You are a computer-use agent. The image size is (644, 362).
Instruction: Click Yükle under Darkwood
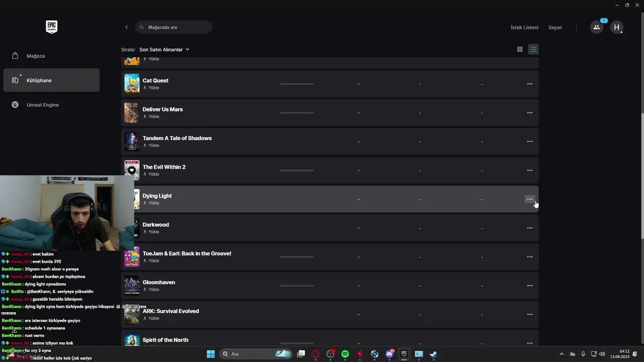pos(151,232)
